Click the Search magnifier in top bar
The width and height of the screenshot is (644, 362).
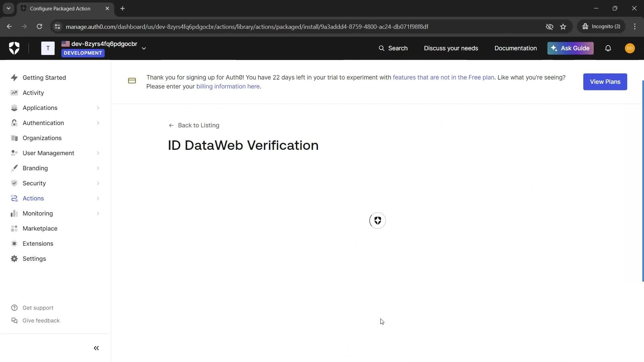tap(381, 48)
